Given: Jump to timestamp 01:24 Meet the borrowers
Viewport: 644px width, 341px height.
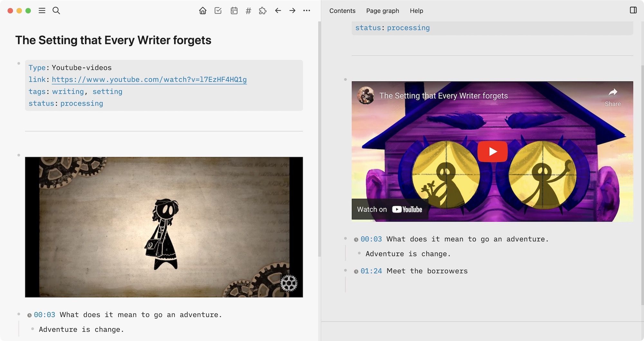Looking at the screenshot, I should [371, 271].
